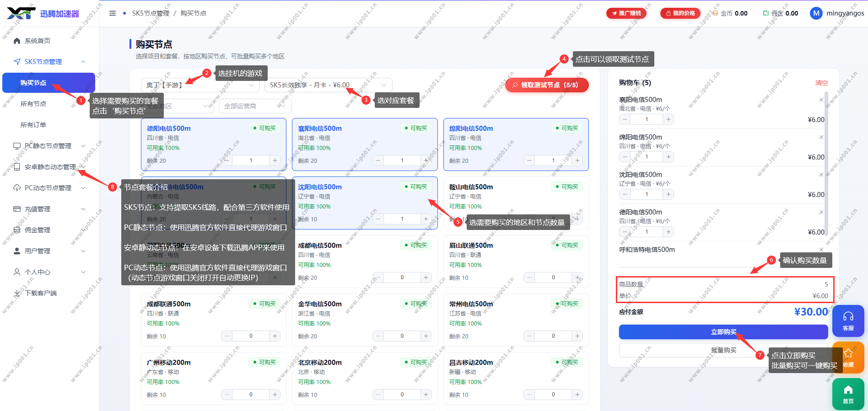868x411 pixels.
Task: Increase quantity for 成都电信500m node
Action: [426, 278]
